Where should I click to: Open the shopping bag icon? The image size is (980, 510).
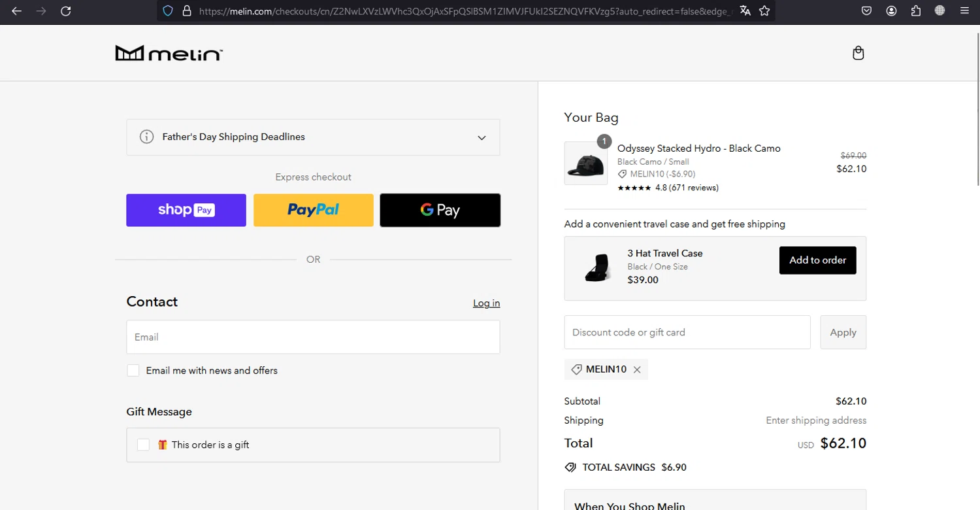click(x=858, y=53)
